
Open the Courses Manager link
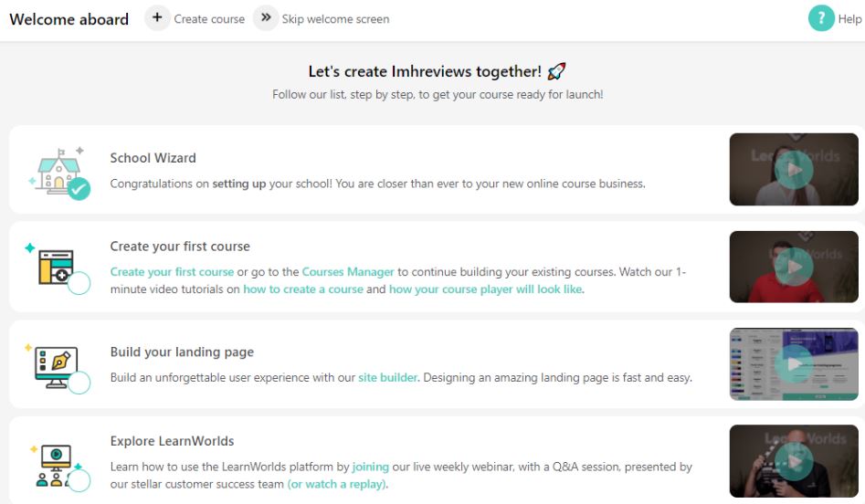tap(348, 272)
